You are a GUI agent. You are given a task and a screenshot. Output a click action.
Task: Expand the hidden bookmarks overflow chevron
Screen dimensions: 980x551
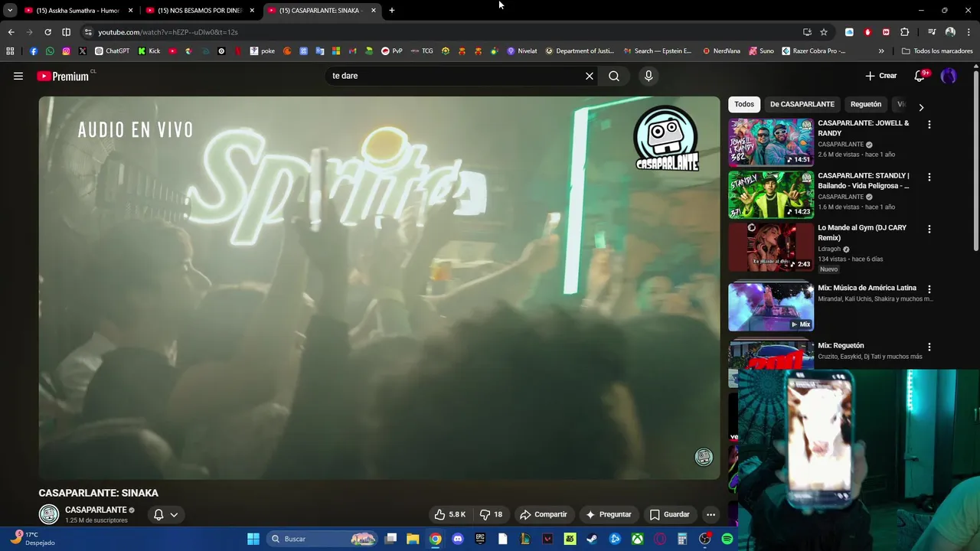click(x=881, y=51)
